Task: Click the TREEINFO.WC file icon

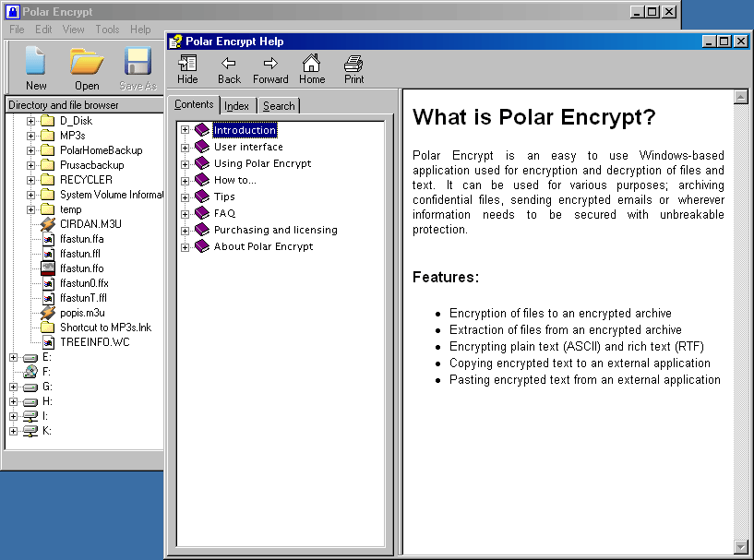Action: point(48,342)
